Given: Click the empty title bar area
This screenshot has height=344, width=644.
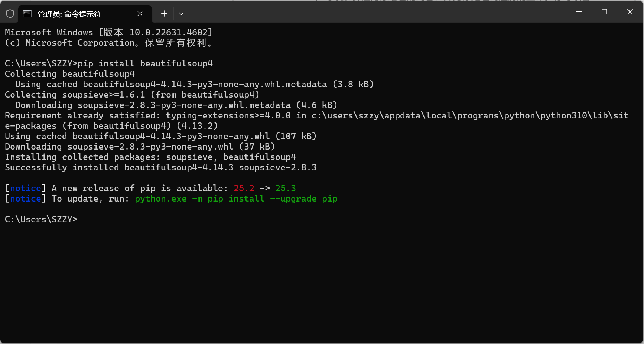Looking at the screenshot, I should (x=371, y=12).
